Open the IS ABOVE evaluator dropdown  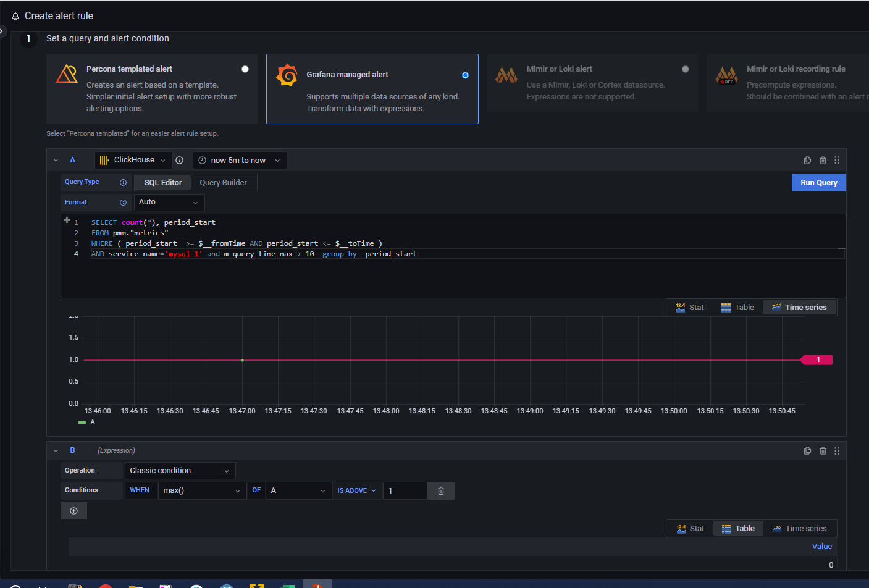(356, 490)
